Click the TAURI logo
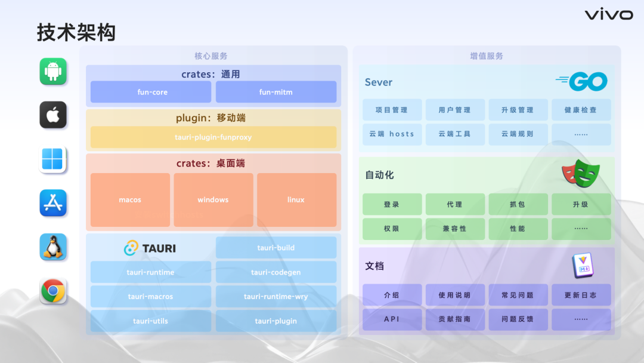Viewport: 644px width, 363px height. pyautogui.click(x=150, y=247)
